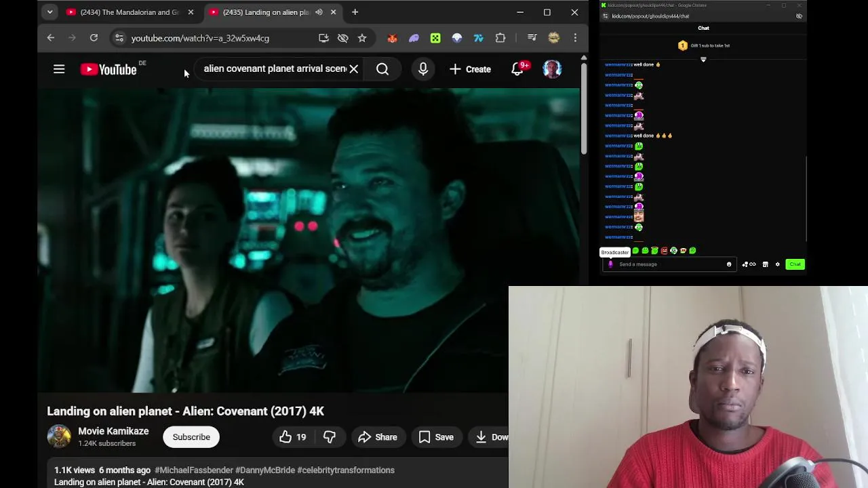Screen dimensions: 868x488
Task: Bookmark this page with star icon
Action: click(x=362, y=38)
